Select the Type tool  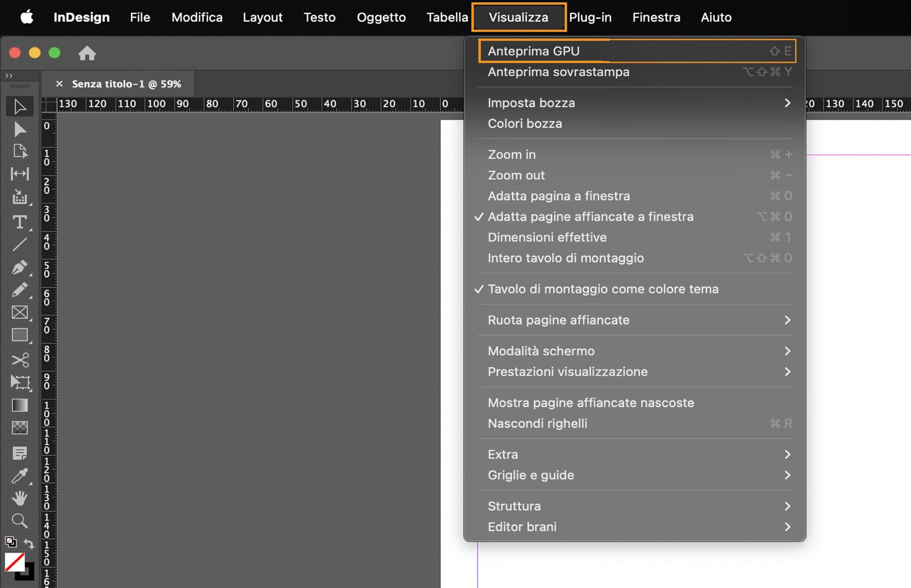click(x=19, y=221)
